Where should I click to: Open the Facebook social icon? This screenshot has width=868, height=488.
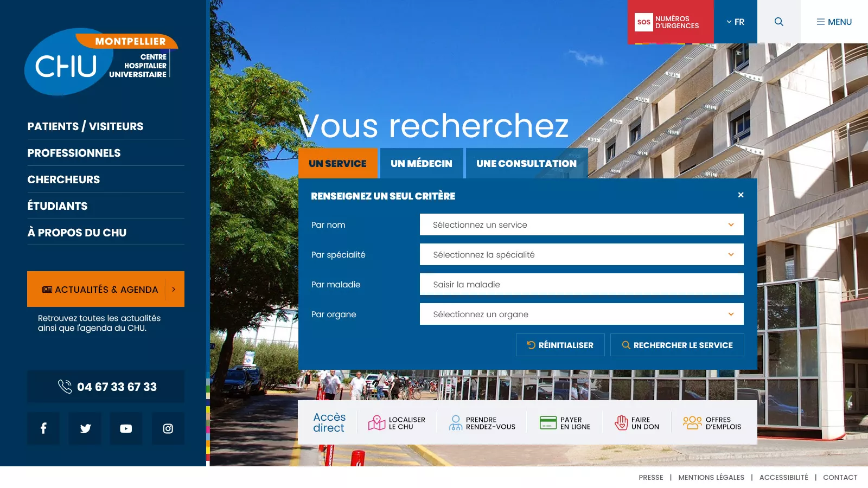tap(43, 428)
